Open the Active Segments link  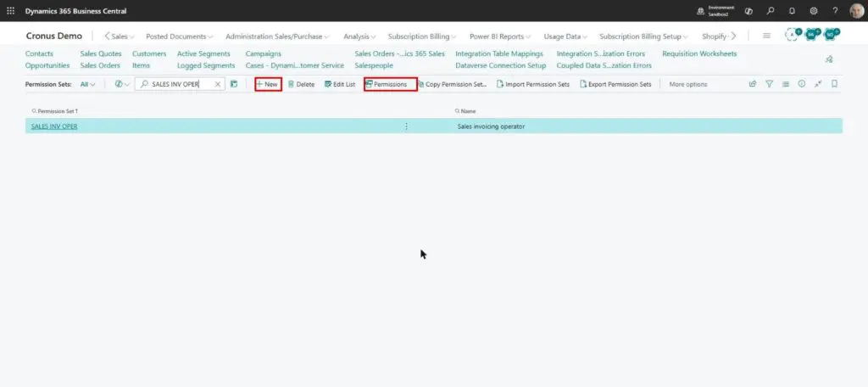(203, 53)
